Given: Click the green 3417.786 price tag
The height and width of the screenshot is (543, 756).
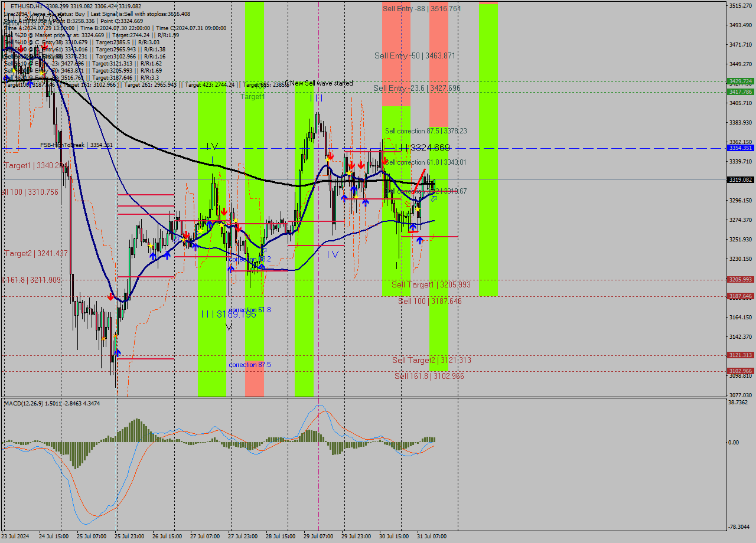Looking at the screenshot, I should coord(740,91).
